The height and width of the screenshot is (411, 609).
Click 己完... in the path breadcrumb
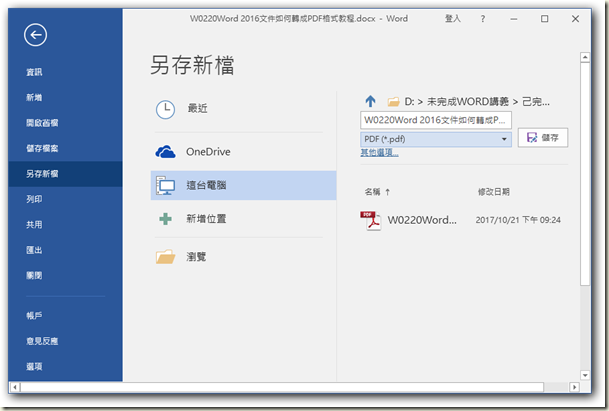(536, 102)
